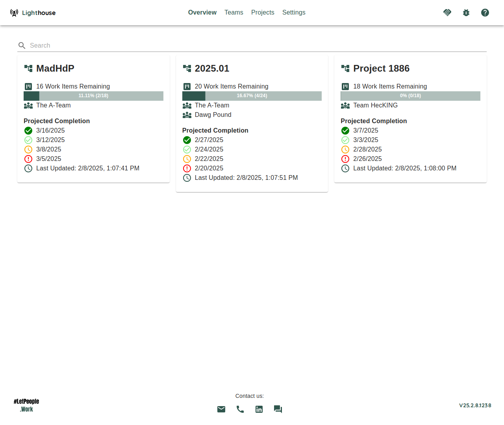Click the Lighthouse brand name text
Screen dimensions: 504x425
[x=39, y=13]
